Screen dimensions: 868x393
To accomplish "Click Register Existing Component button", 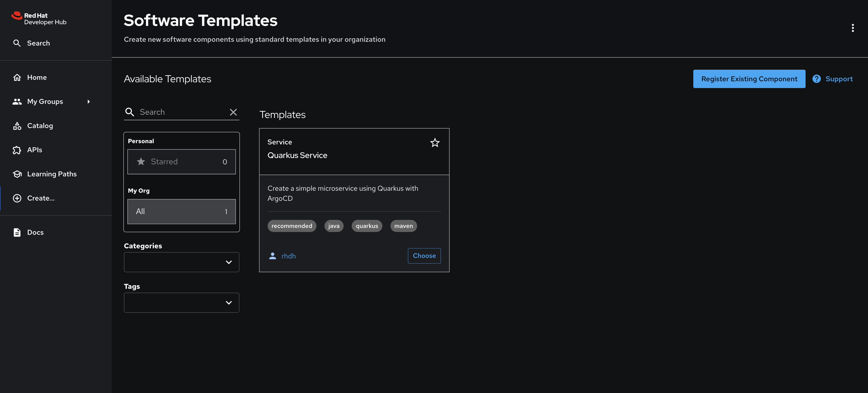I will tap(749, 79).
